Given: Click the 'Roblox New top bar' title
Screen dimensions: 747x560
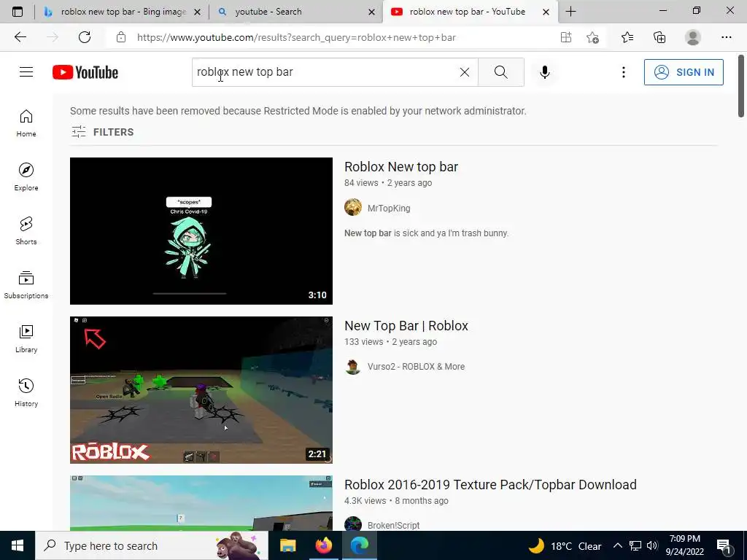Looking at the screenshot, I should point(401,167).
